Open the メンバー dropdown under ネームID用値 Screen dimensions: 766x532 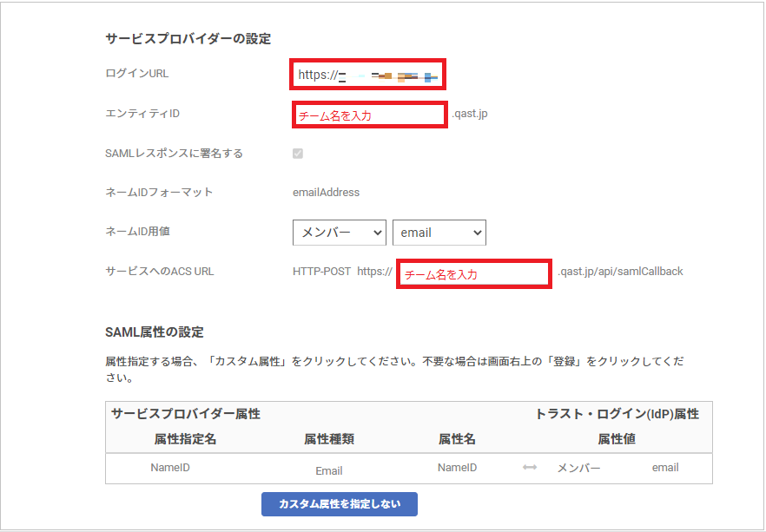[339, 233]
